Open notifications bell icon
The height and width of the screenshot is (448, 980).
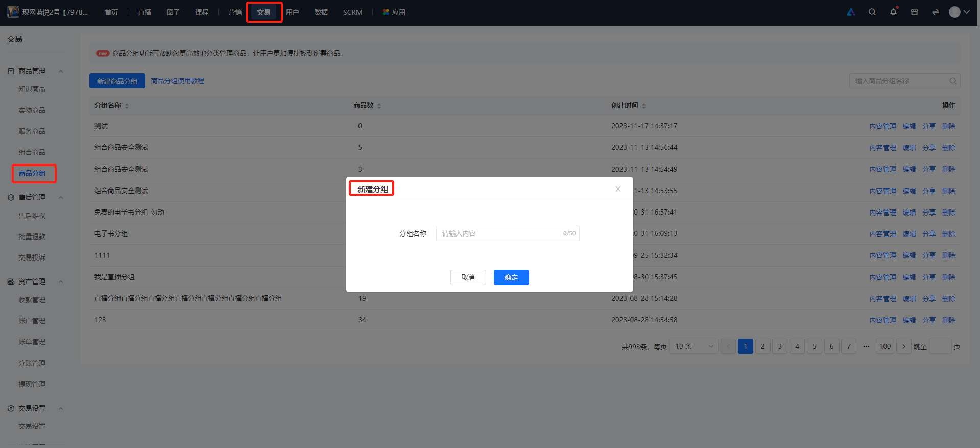tap(893, 12)
